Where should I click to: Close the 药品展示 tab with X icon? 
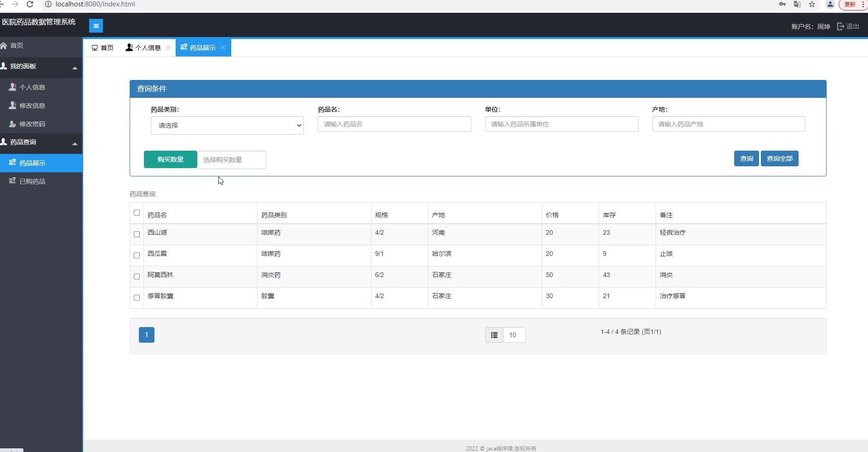223,48
